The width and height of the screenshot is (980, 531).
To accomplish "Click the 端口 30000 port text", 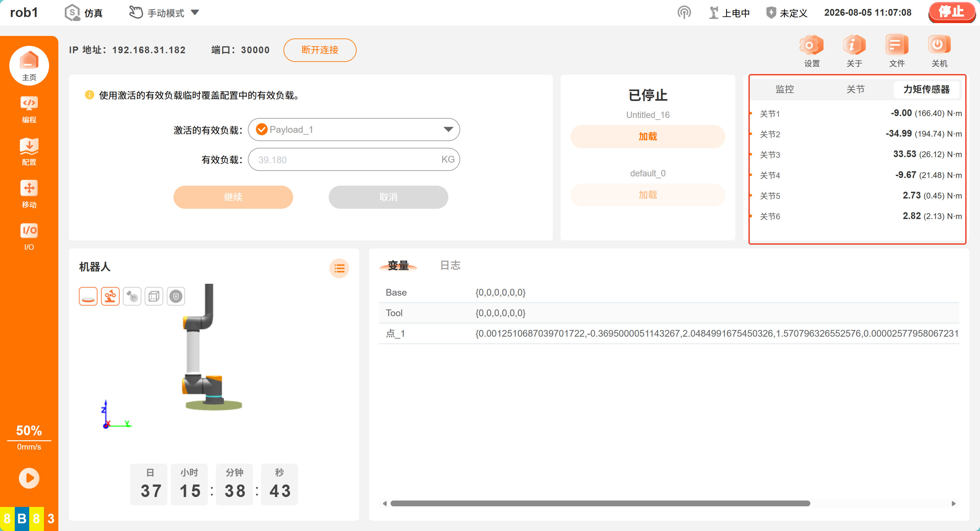I will pos(241,50).
